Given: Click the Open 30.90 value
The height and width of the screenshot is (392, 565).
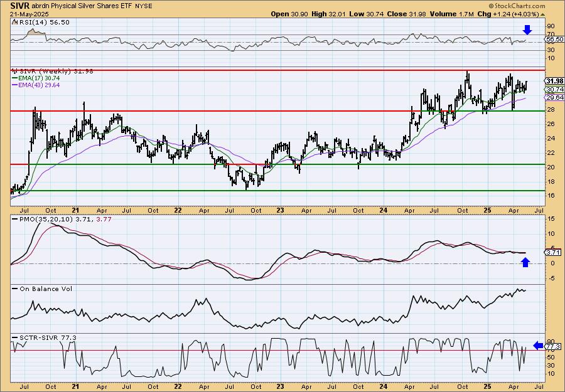Looking at the screenshot, I should tap(291, 14).
